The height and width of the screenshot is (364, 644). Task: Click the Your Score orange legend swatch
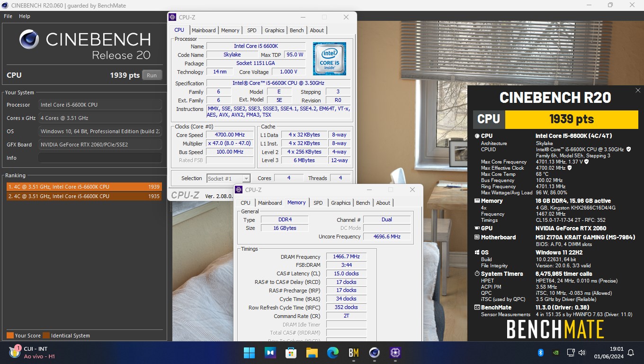tap(10, 336)
